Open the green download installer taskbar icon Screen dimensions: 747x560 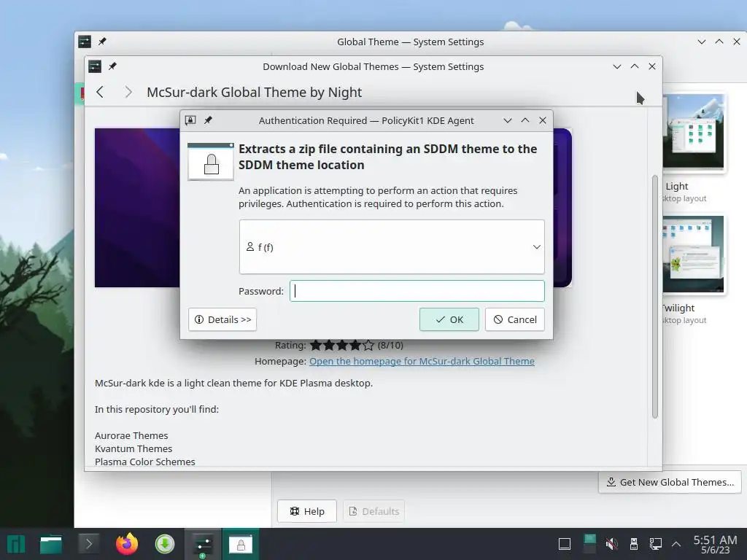[165, 544]
